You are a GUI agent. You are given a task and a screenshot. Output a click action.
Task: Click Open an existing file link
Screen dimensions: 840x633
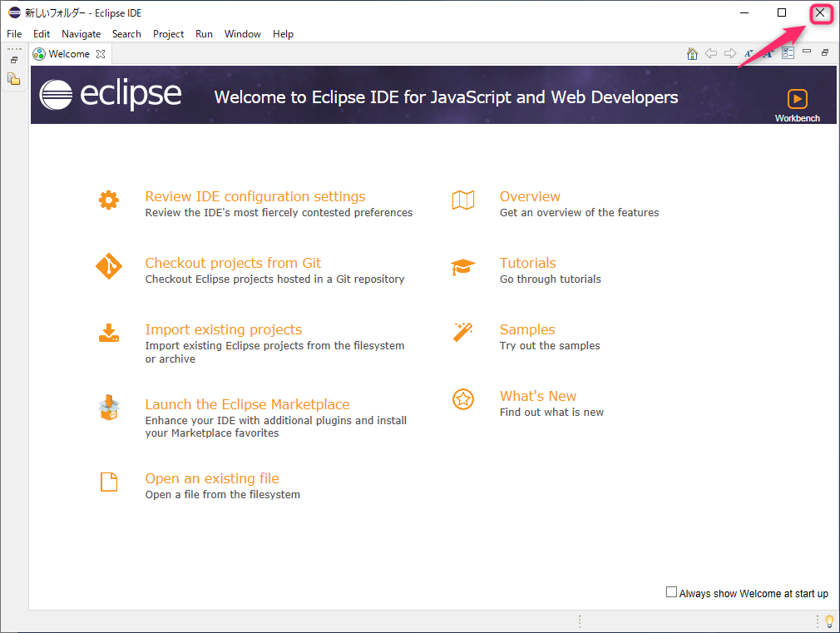pos(212,478)
